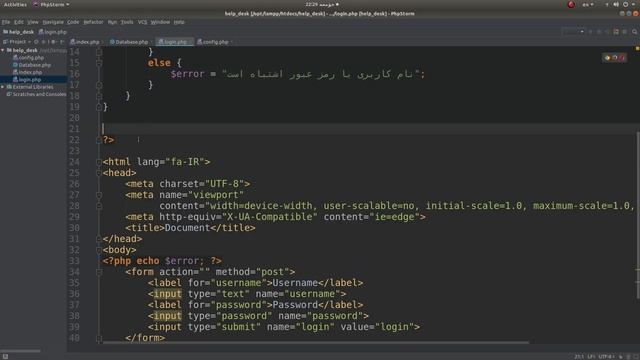Image resolution: width=640 pixels, height=360 pixels.
Task: Open the power system menu icon
Action: pos(625,4)
